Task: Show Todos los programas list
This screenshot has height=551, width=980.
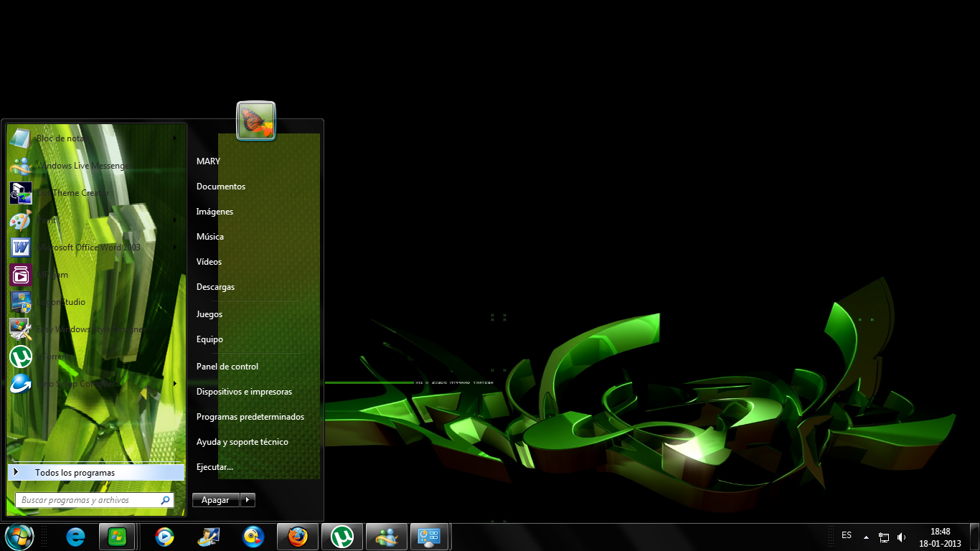Action: click(96, 473)
